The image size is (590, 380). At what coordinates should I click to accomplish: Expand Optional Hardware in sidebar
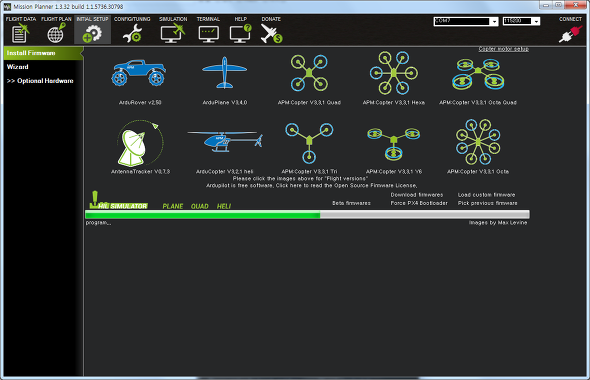[40, 81]
